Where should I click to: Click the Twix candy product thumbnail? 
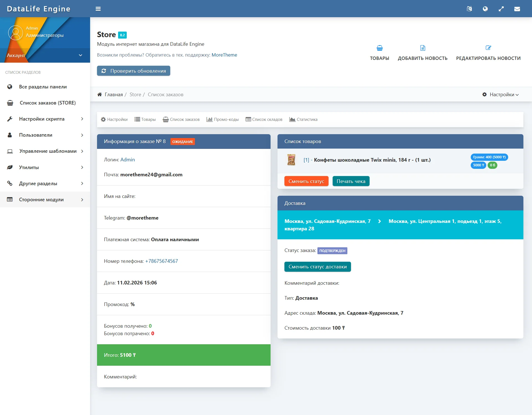coord(291,160)
